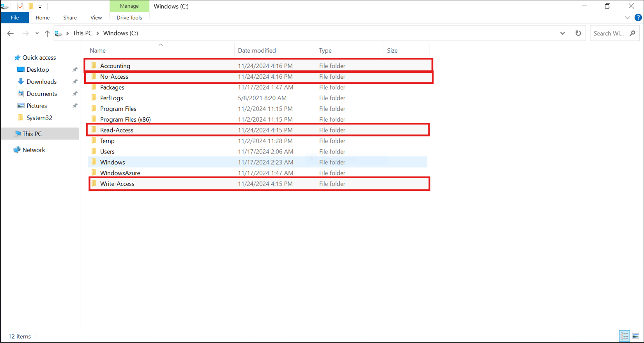The image size is (644, 343).
Task: Click the pin icon next to Downloads
Action: pyautogui.click(x=75, y=81)
